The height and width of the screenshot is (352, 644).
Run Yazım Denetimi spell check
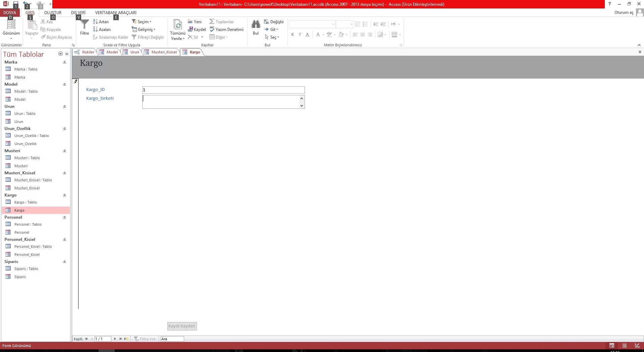(226, 30)
